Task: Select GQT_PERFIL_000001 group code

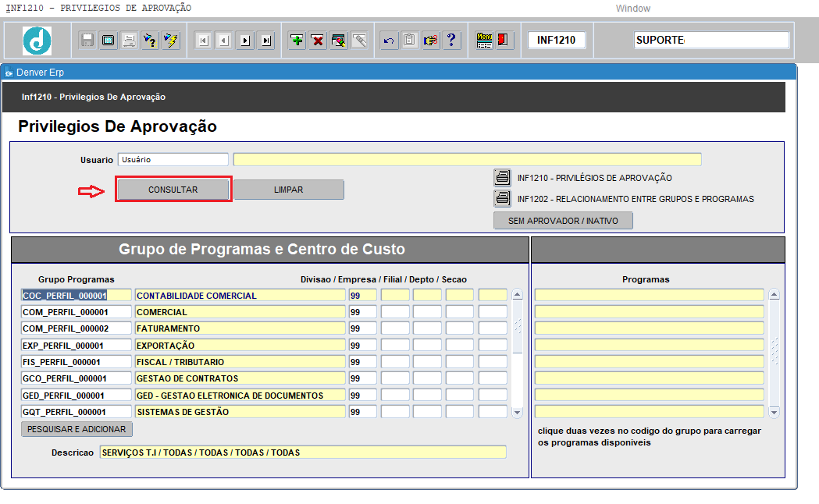Action: coord(77,412)
